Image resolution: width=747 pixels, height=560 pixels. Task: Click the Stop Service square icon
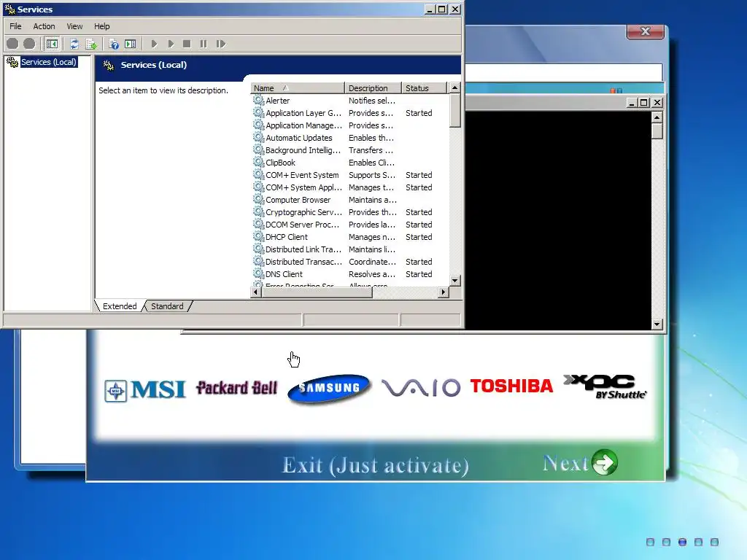point(187,44)
